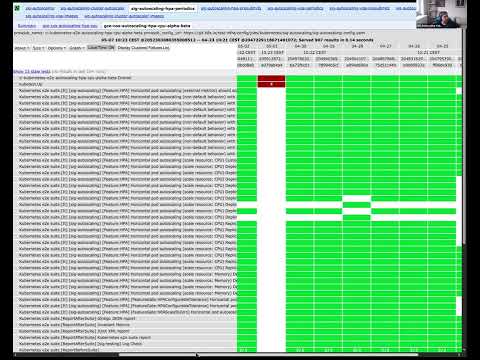Select the ReportAfterSuite JUnit XML report row

tap(125, 331)
